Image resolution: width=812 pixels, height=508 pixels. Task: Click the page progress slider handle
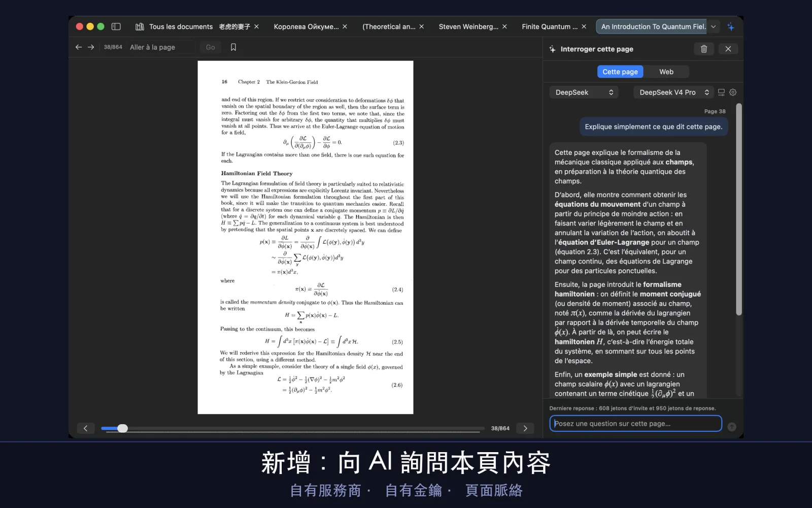pos(122,428)
